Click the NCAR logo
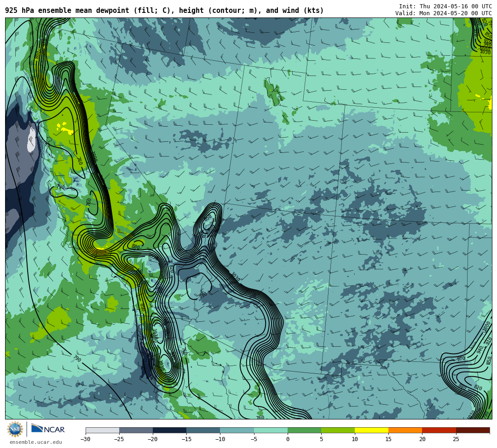Viewport: 497px width, 448px height. click(48, 429)
